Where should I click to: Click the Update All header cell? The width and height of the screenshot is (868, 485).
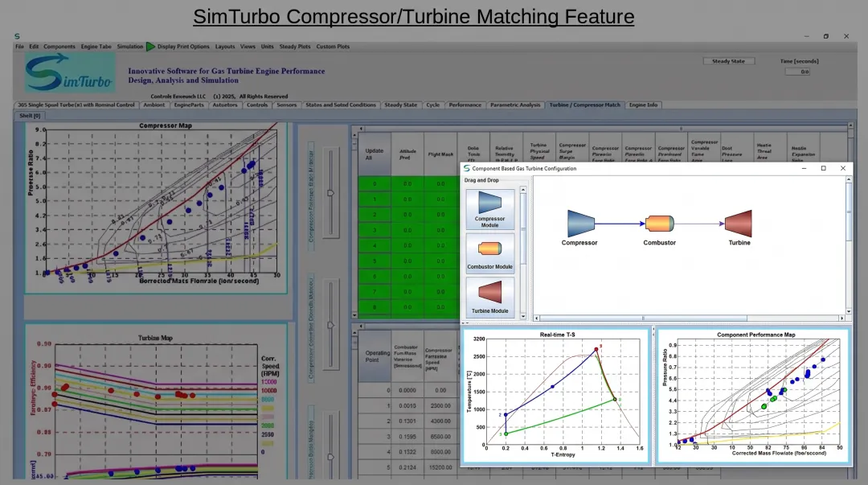pos(375,154)
